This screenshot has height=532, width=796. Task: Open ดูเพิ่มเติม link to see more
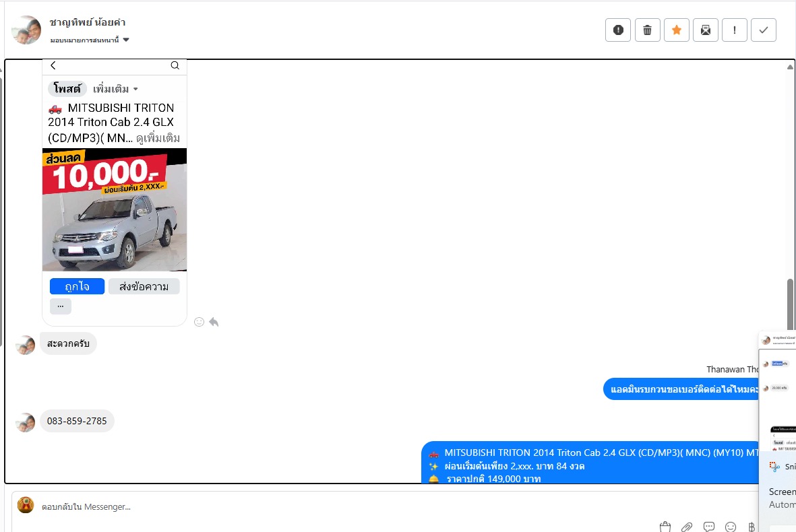158,138
